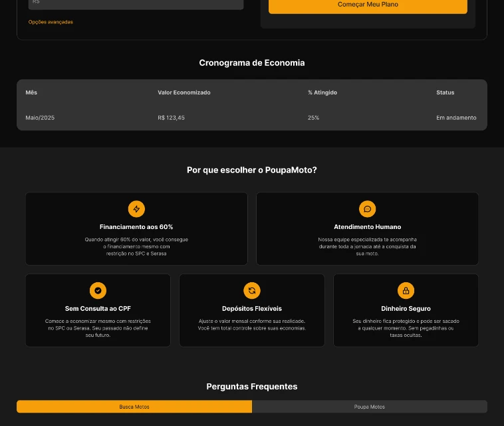
Task: Click the 'Ajuste o valor mensal' description
Action: point(252,325)
